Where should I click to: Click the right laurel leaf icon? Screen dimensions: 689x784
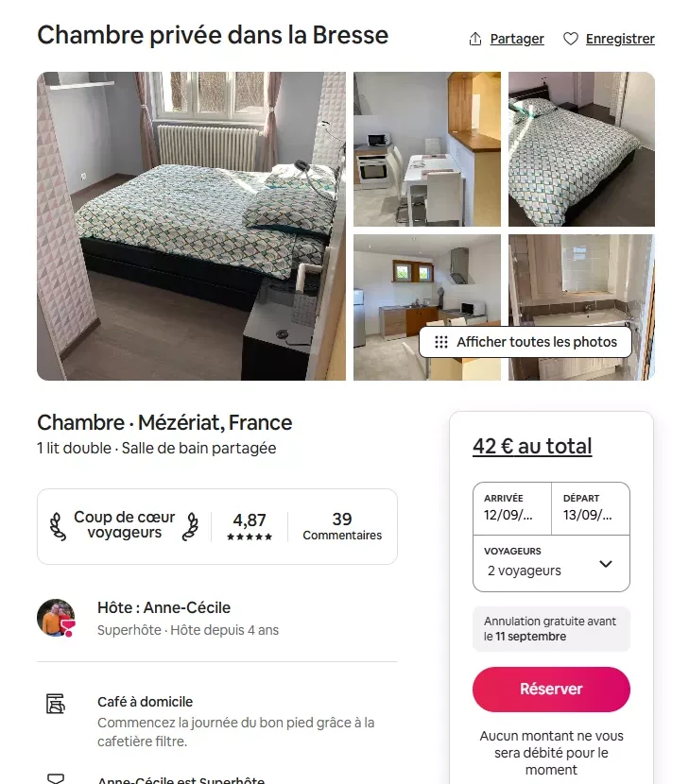pyautogui.click(x=190, y=526)
